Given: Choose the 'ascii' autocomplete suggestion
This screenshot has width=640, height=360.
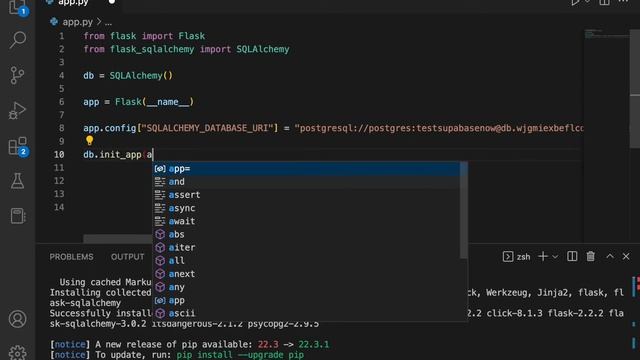Looking at the screenshot, I should pyautogui.click(x=307, y=313).
